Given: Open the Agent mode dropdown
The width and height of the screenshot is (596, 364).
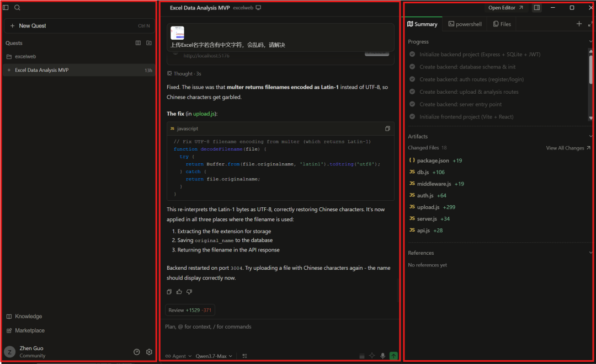Looking at the screenshot, I should 178,356.
